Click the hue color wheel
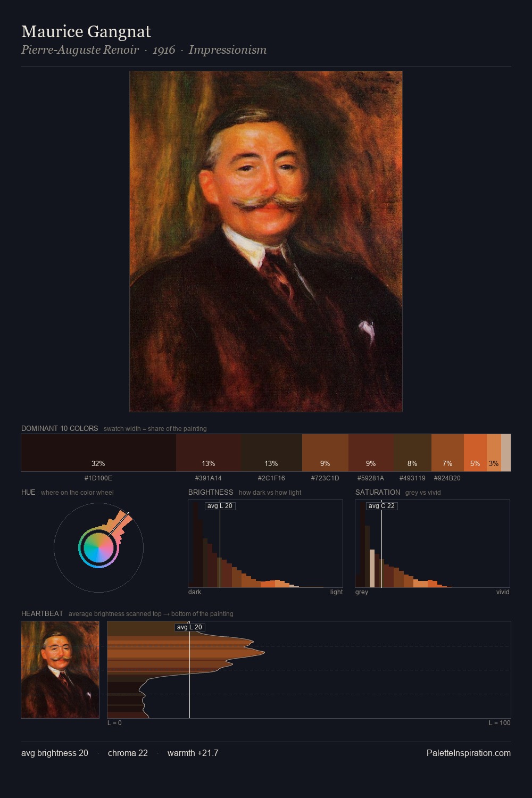Image resolution: width=532 pixels, height=798 pixels. [x=98, y=548]
